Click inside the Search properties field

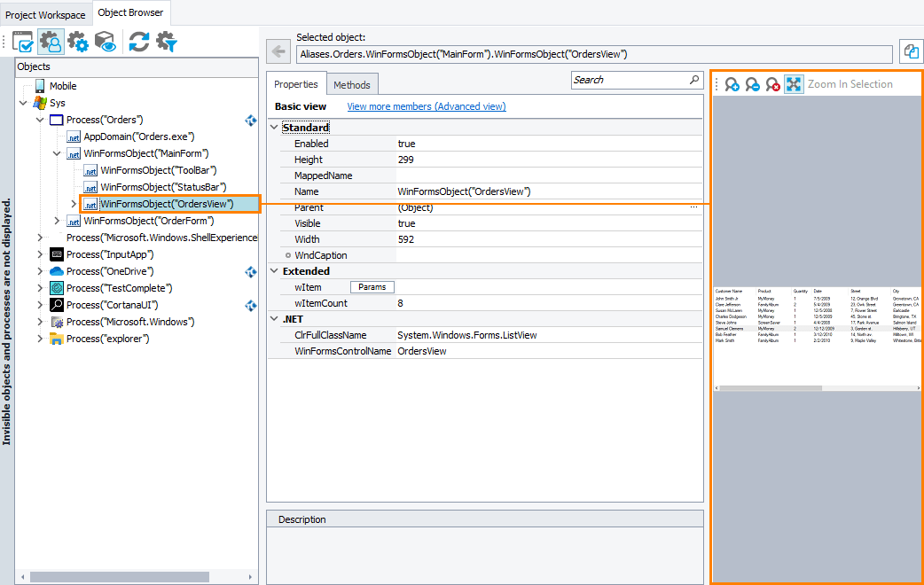(631, 80)
